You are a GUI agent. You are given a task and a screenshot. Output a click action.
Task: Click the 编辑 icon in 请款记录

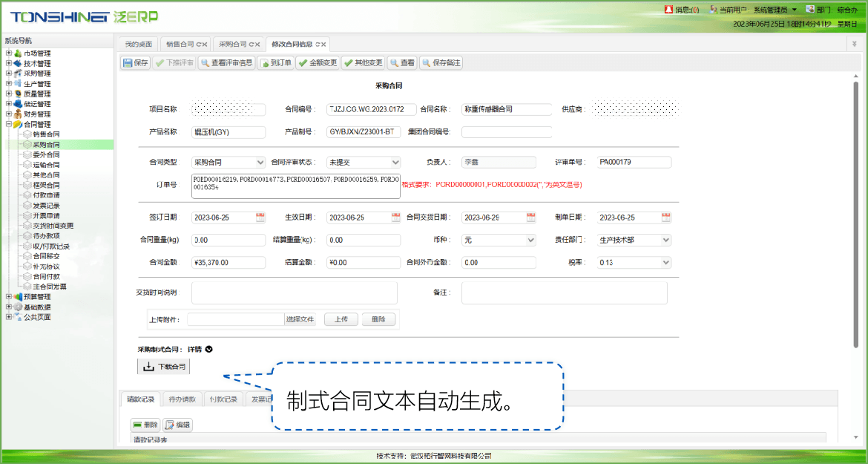click(177, 425)
